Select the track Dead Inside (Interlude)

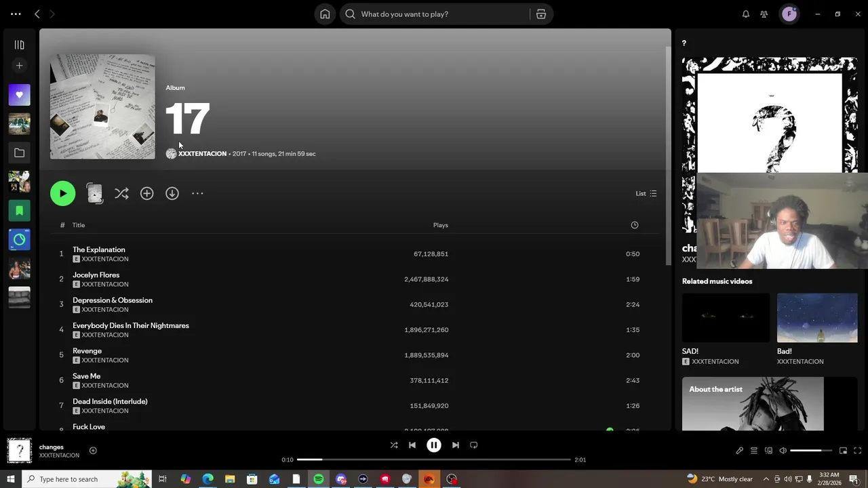(111, 401)
